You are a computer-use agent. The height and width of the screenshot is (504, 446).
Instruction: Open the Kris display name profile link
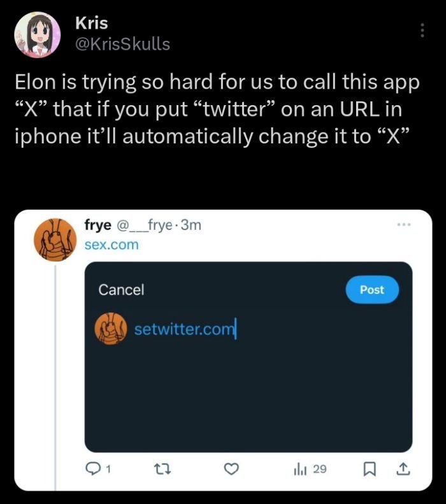91,23
